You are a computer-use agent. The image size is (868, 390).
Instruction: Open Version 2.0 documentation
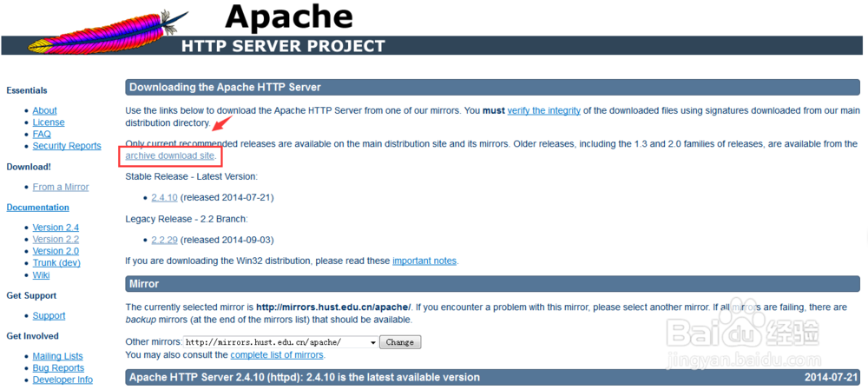(56, 251)
